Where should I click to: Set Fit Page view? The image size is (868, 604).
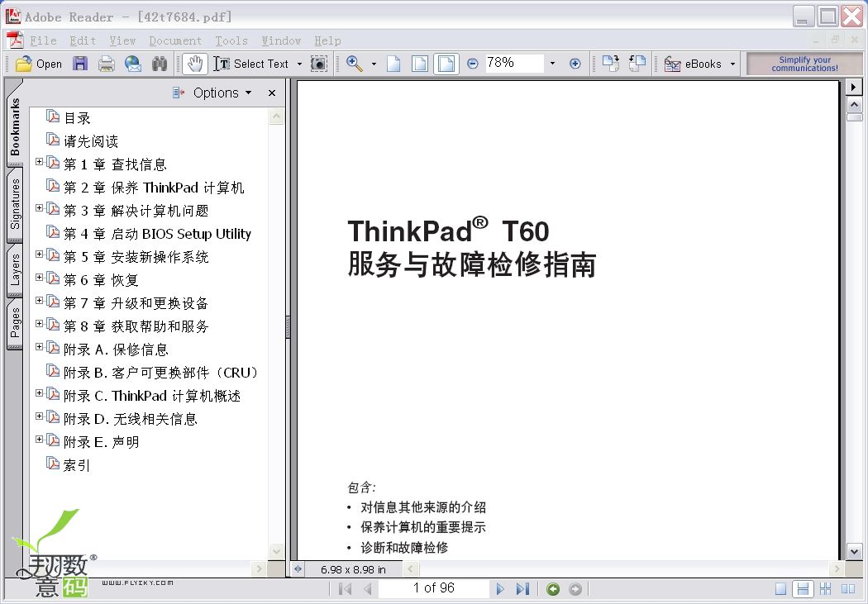click(420, 64)
